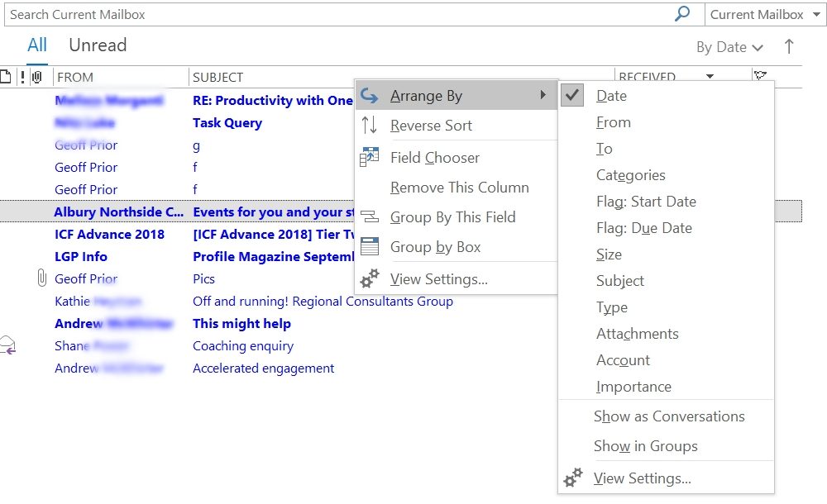Arrange messages by Attachments
Viewport: 827px width, 504px height.
666,334
